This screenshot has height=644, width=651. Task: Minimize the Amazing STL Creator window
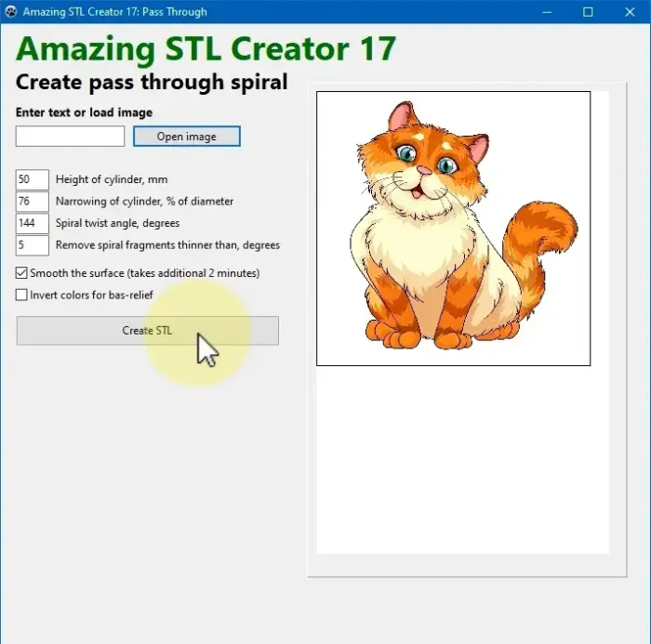point(545,12)
